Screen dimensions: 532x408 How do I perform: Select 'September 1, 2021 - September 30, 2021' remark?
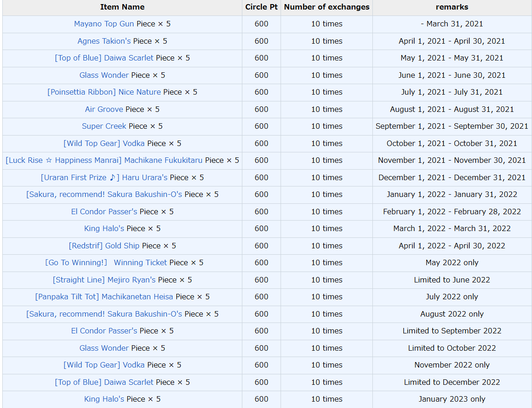452,126
